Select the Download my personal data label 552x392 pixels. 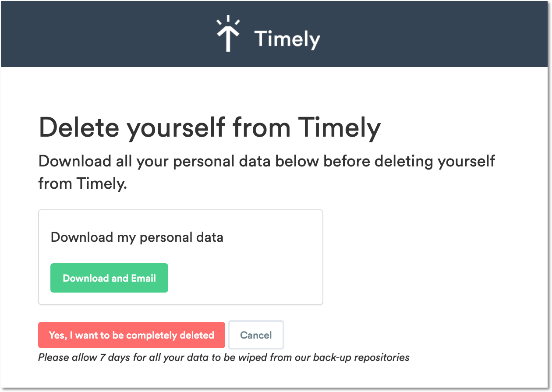point(137,237)
